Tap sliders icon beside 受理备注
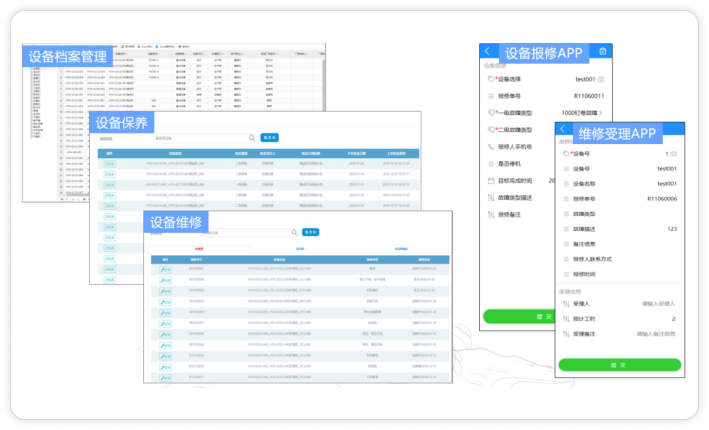 (x=566, y=334)
